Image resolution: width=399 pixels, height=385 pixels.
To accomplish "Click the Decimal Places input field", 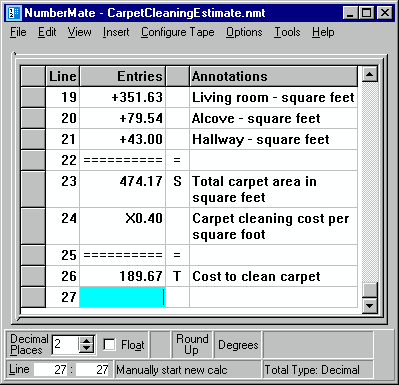I will tap(66, 345).
